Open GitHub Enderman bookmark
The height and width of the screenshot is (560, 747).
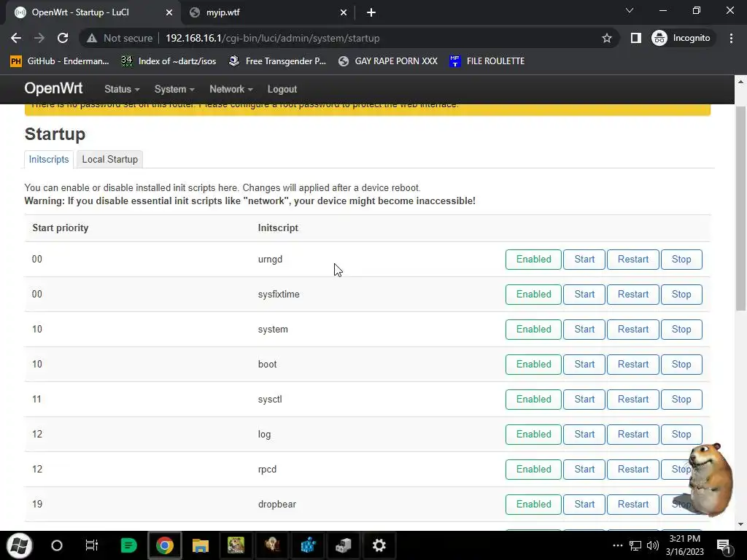point(60,61)
